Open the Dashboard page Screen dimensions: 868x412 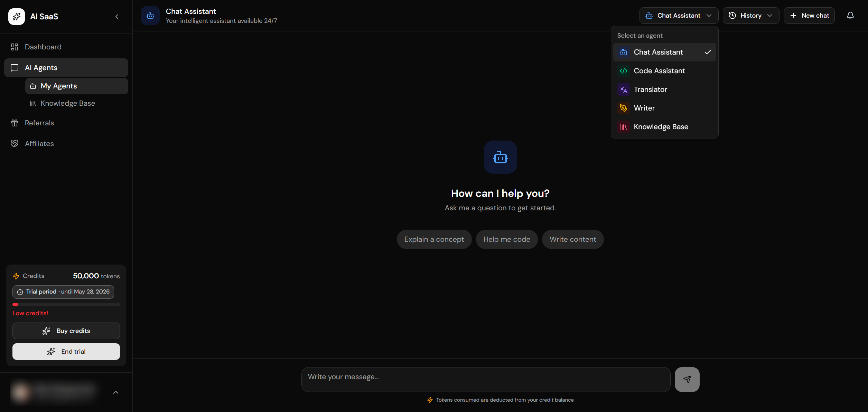coord(66,47)
